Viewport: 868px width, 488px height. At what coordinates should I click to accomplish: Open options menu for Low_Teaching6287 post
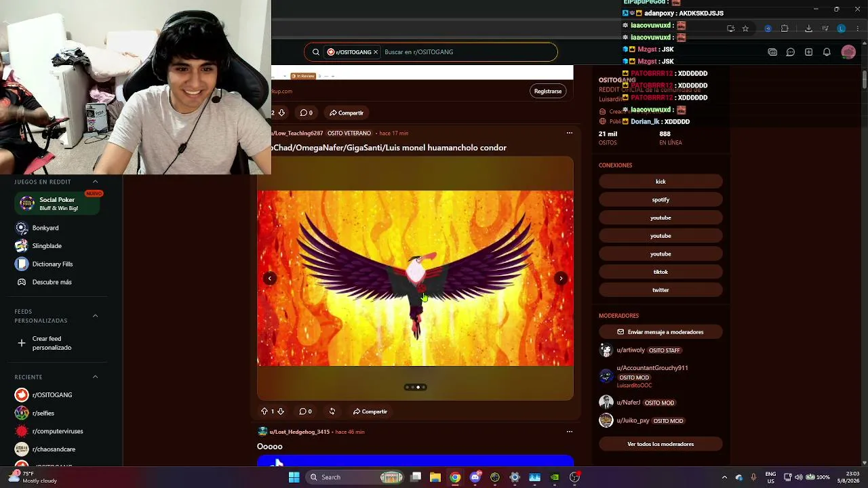570,133
